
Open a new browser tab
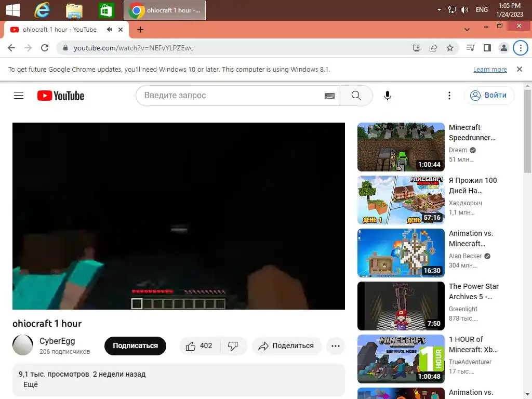pos(140,30)
